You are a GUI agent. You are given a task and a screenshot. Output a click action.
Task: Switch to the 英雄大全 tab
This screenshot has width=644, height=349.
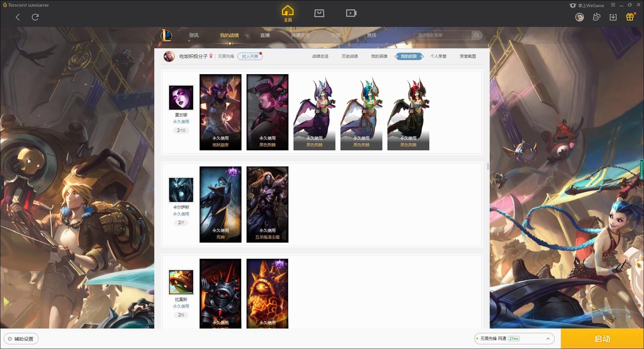tap(301, 35)
